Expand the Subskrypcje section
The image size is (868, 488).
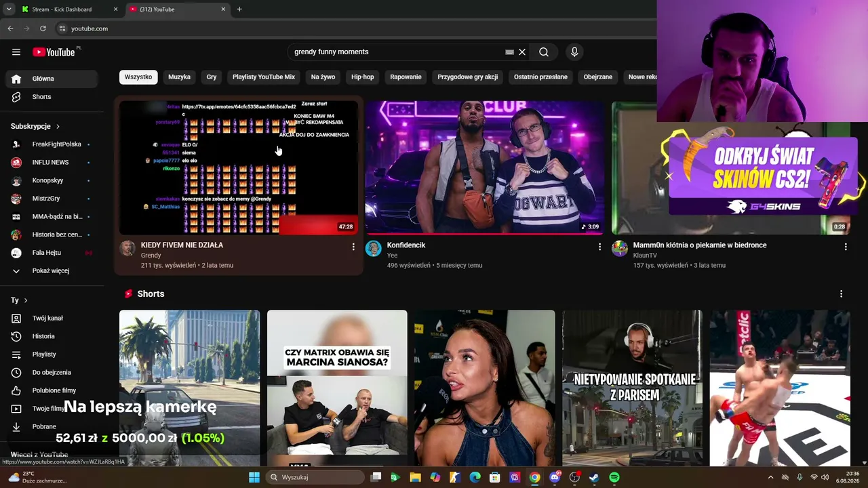click(35, 126)
